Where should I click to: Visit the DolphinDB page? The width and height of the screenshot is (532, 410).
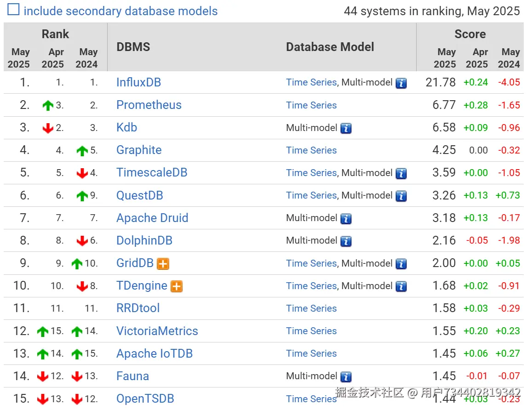(144, 240)
